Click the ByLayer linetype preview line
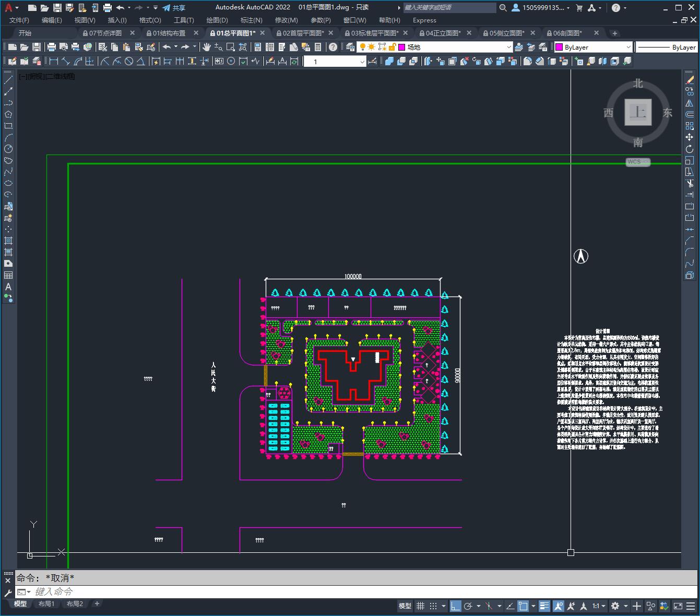The image size is (700, 616). pyautogui.click(x=654, y=47)
